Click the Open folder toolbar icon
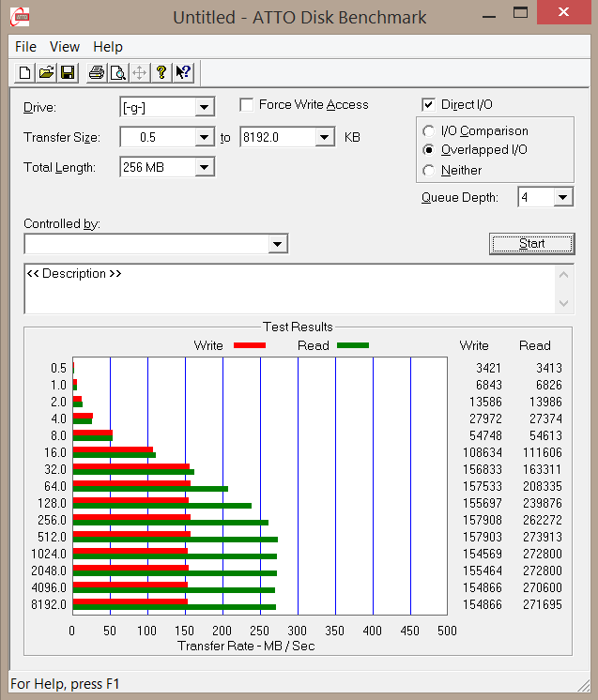Viewport: 598px width, 700px height. 46,73
